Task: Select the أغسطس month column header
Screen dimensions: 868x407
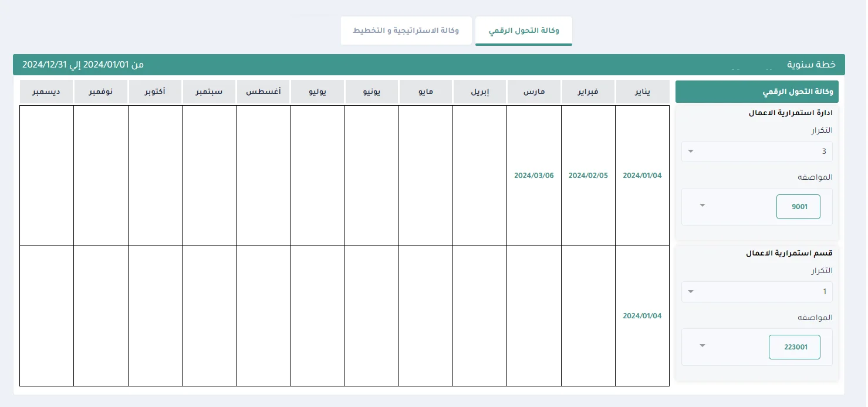Action: tap(263, 92)
